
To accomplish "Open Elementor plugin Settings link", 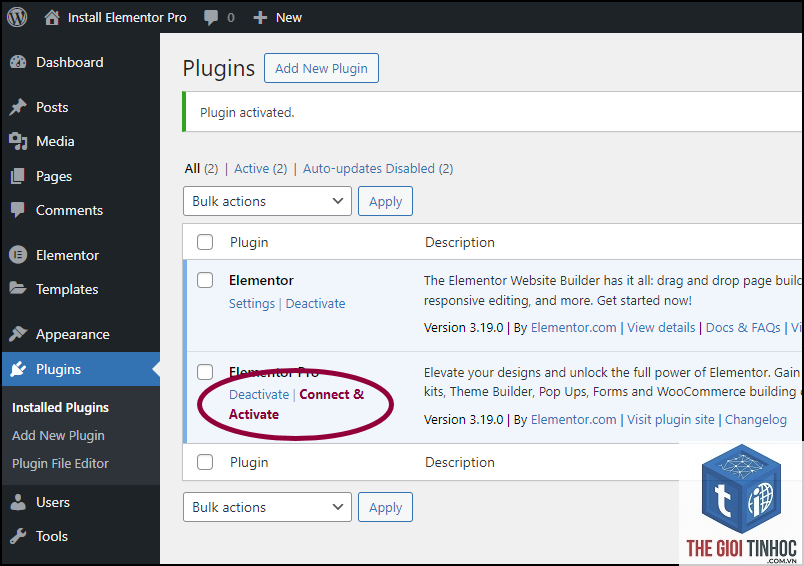I will pos(252,304).
